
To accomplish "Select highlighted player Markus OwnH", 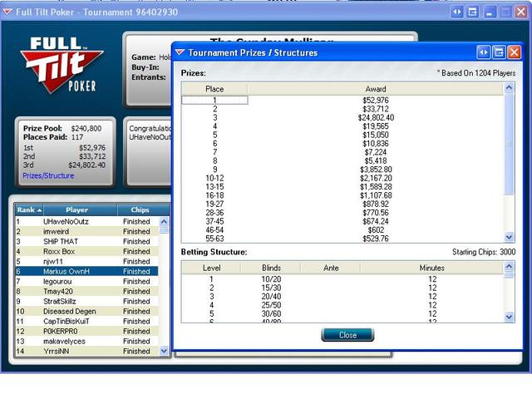I will coord(86,272).
